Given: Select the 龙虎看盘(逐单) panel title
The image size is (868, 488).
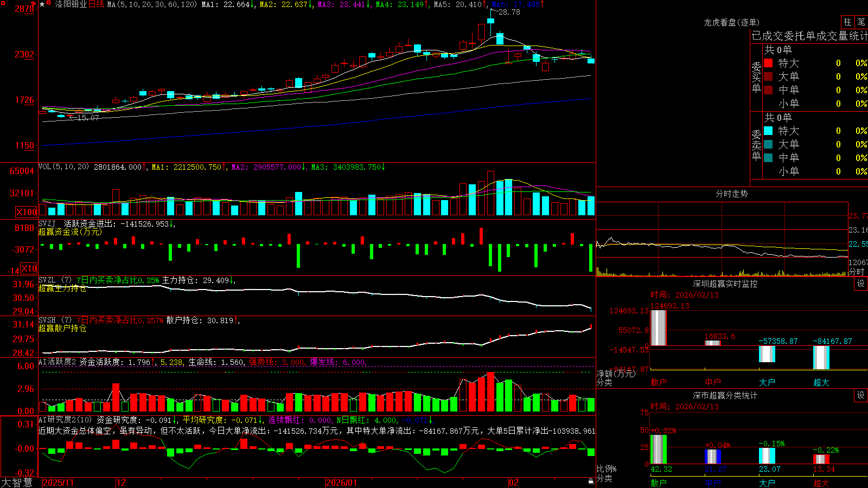Looking at the screenshot, I should pyautogui.click(x=731, y=22).
